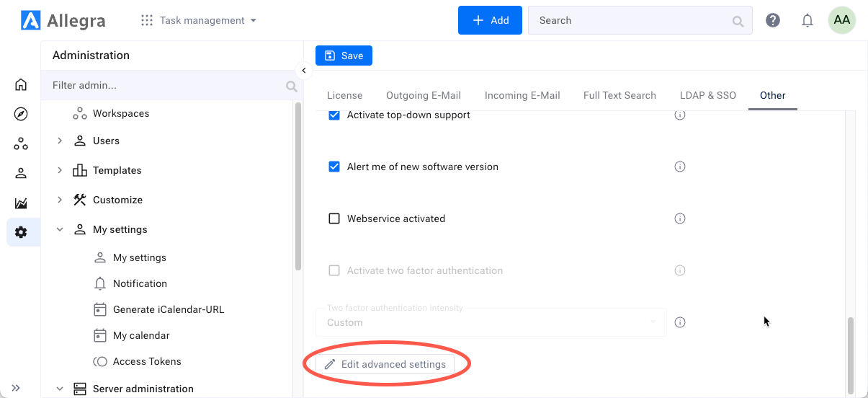This screenshot has width=868, height=398.
Task: Click the Search input field
Action: tap(630, 20)
